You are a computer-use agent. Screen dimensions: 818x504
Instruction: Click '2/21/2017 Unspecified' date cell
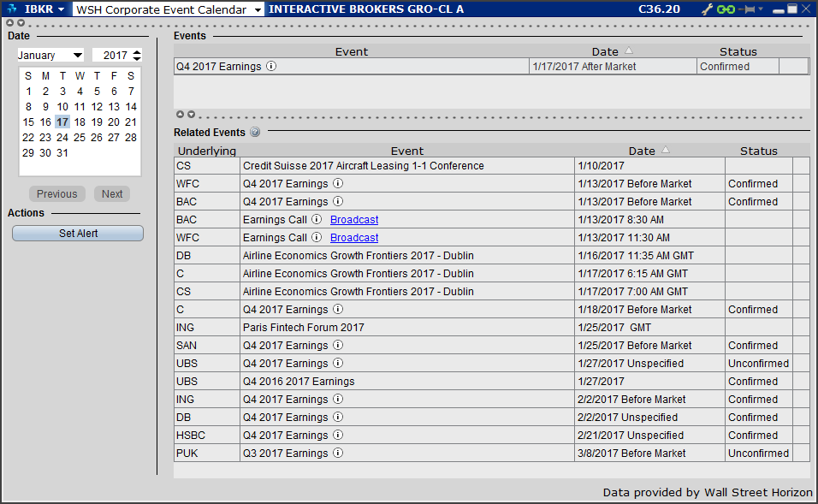click(649, 436)
